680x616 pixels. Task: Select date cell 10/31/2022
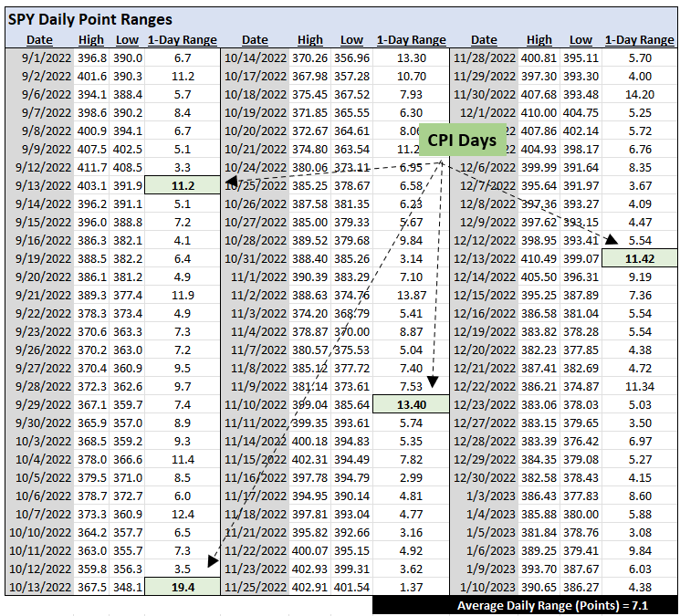point(256,259)
